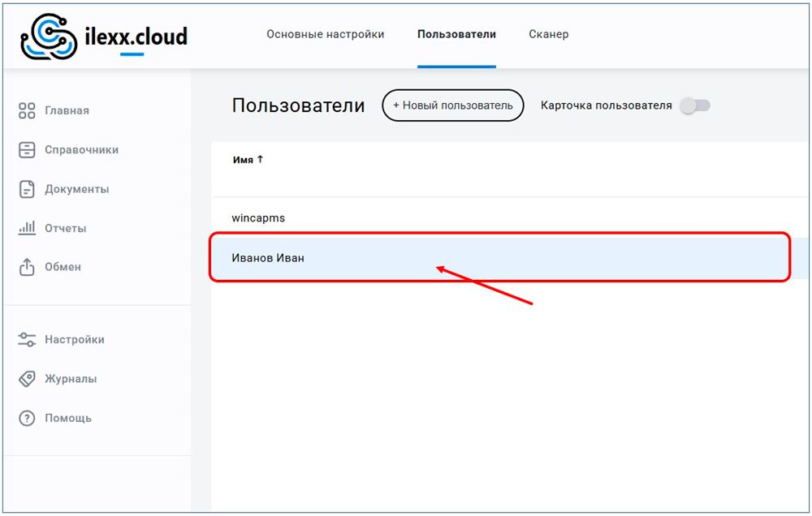Select the Пользователи tab
Viewport: 812px width, 516px height.
pos(456,34)
